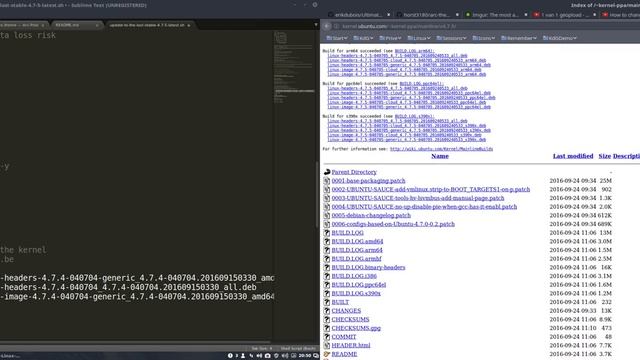Open the KdoDemo bookmarks folder dropdown
The image size is (640, 360).
click(560, 38)
